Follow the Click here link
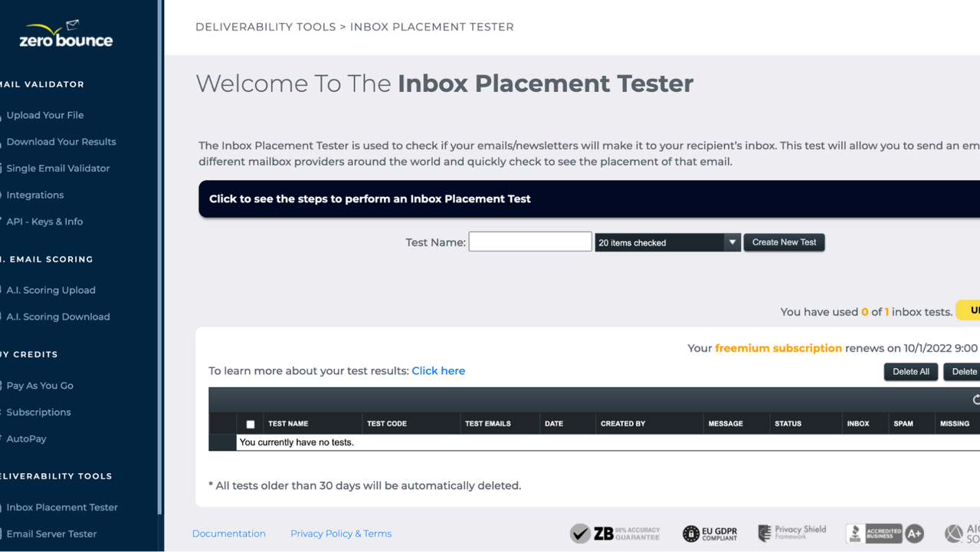The width and height of the screenshot is (980, 552). 438,371
